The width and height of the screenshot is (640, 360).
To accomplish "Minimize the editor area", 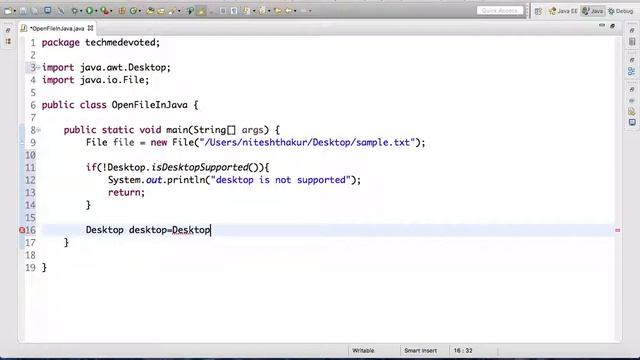I will point(602,26).
